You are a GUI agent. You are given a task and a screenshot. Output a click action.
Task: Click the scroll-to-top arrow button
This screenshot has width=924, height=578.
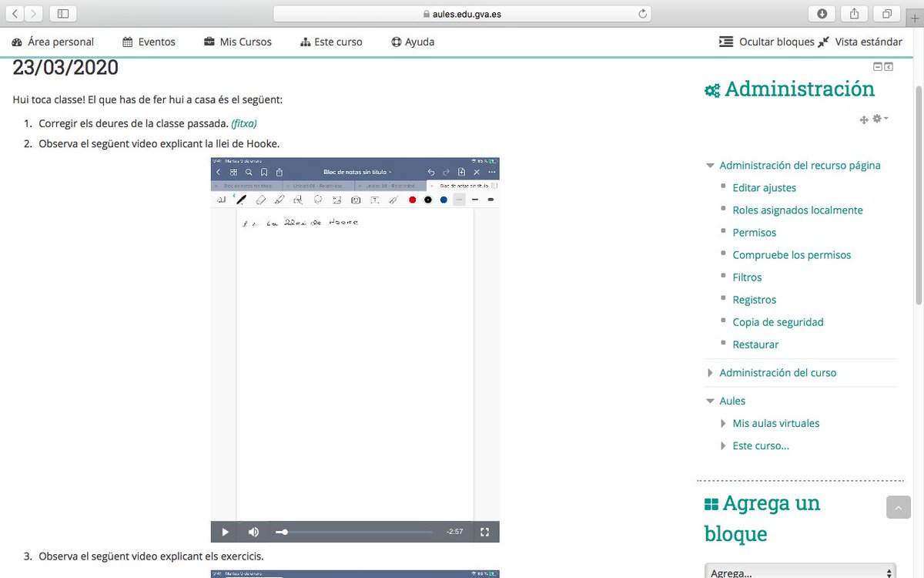(899, 507)
